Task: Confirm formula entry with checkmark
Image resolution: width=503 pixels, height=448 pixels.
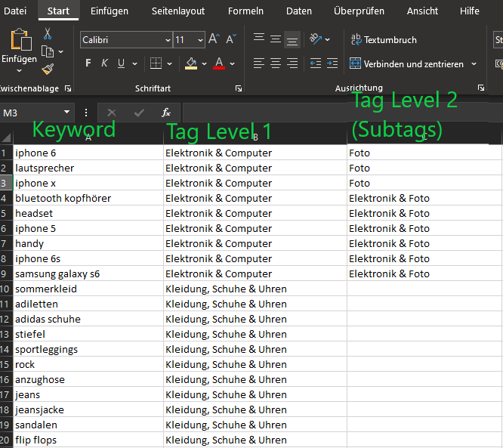Action: pos(139,113)
